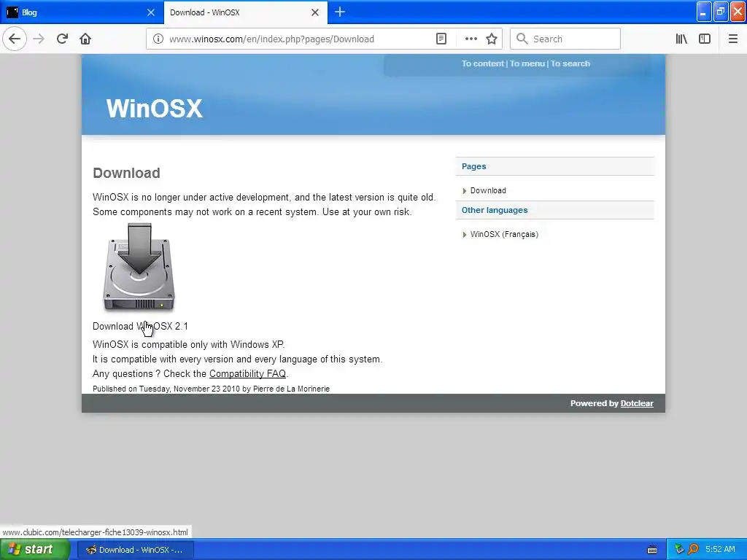Restore down the browser window
This screenshot has height=560, width=747.
[x=720, y=12]
